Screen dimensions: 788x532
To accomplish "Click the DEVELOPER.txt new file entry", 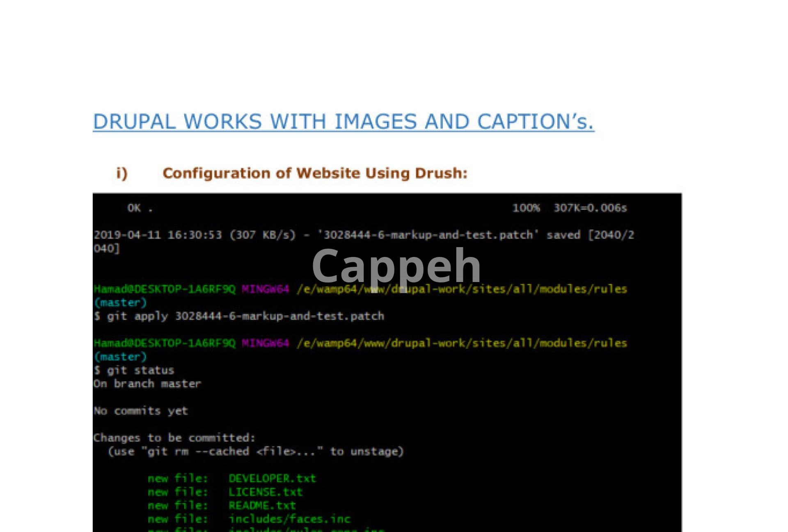I will (x=272, y=479).
